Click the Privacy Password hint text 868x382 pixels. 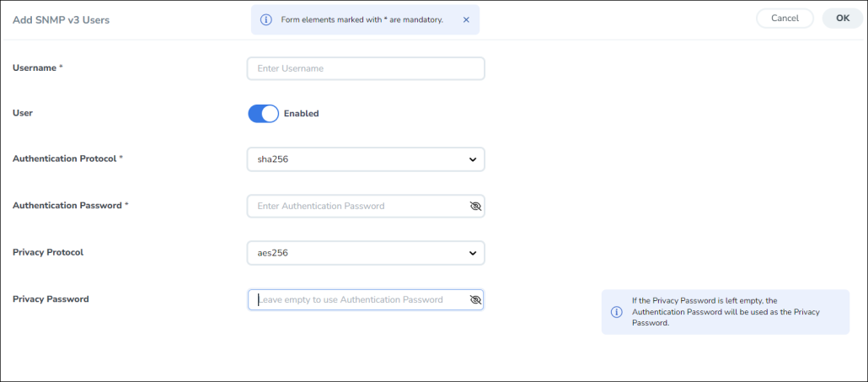pyautogui.click(x=726, y=311)
